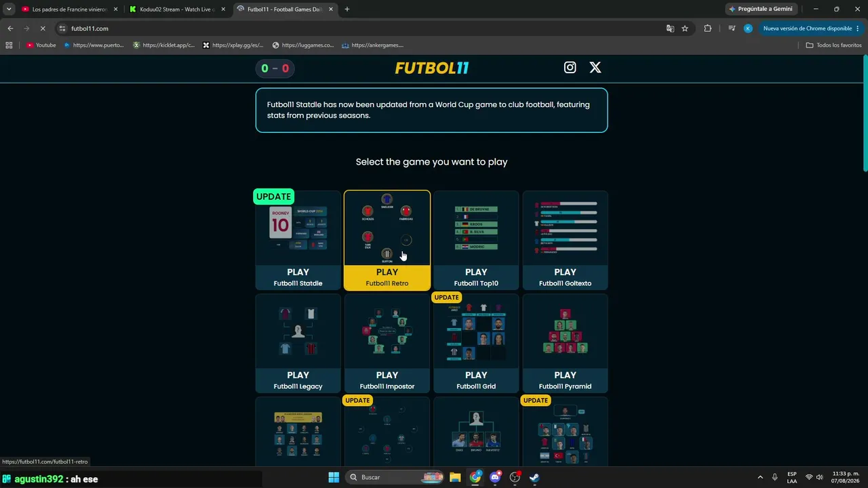
Task: Open the Chrome profile K avatar
Action: point(748,28)
